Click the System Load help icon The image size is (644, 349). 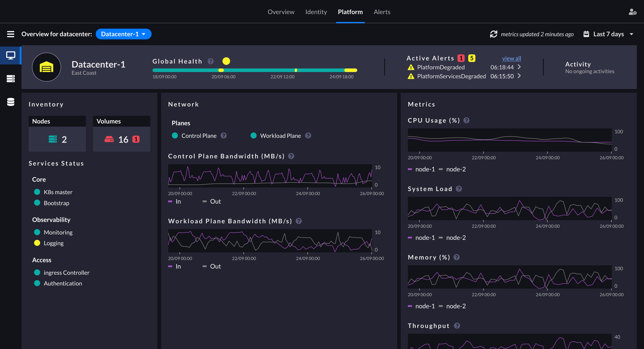459,189
